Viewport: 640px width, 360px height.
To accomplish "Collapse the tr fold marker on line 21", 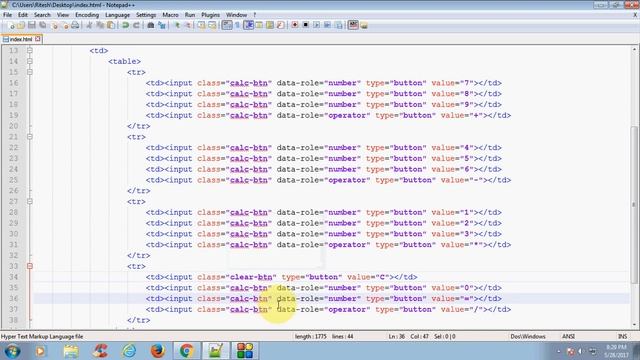I will (30, 137).
